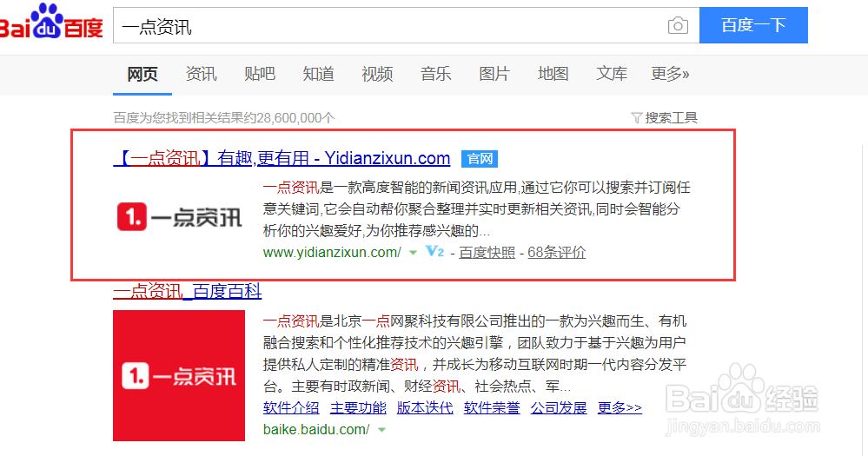Open the 软件介绍 sublink
868x456 pixels.
(291, 408)
